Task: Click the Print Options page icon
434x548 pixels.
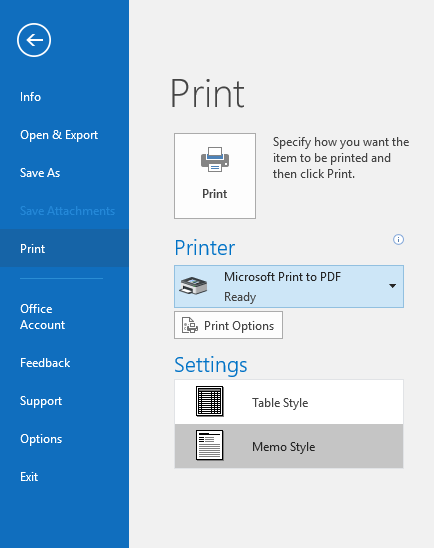Action: 190,325
